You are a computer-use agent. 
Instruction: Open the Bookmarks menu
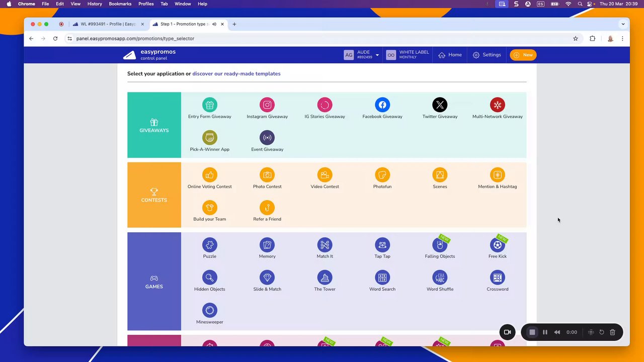pos(120,4)
